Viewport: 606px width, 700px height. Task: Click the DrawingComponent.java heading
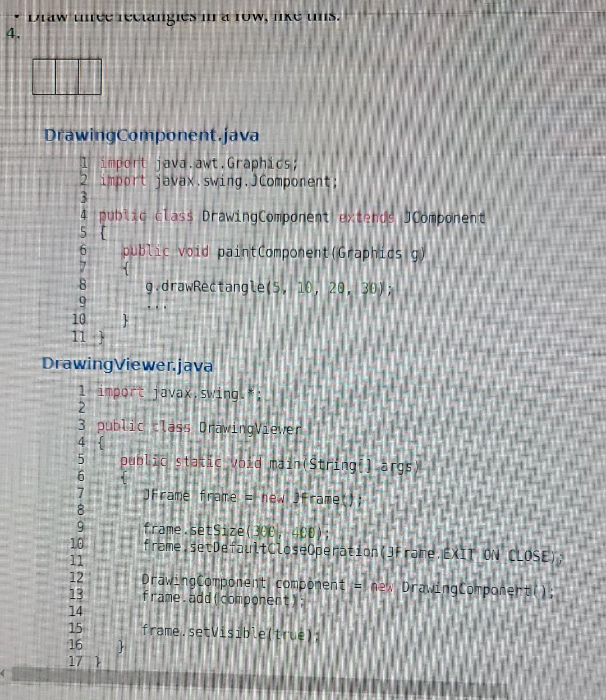coord(151,135)
